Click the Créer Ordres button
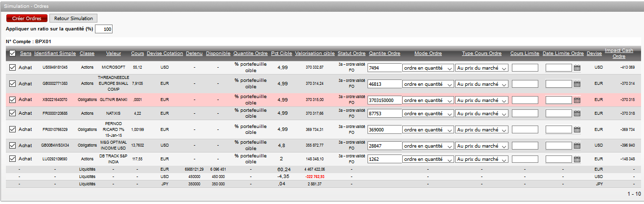This screenshot has width=644, height=204. (27, 18)
